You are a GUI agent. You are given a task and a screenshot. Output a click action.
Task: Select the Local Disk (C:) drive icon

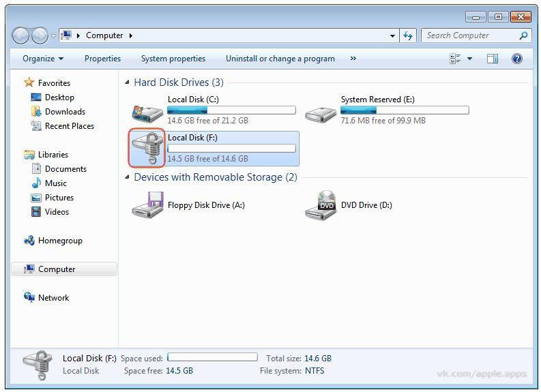[147, 110]
